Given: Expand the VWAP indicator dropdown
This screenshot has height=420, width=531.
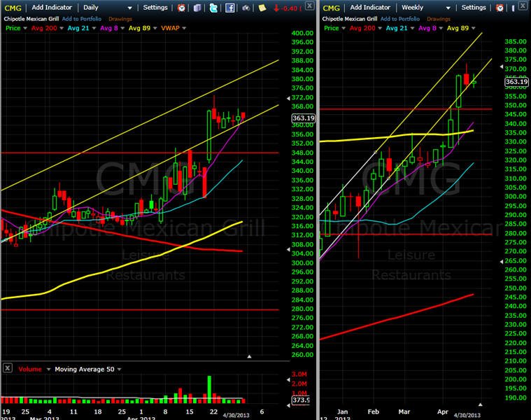Looking at the screenshot, I should (184, 29).
